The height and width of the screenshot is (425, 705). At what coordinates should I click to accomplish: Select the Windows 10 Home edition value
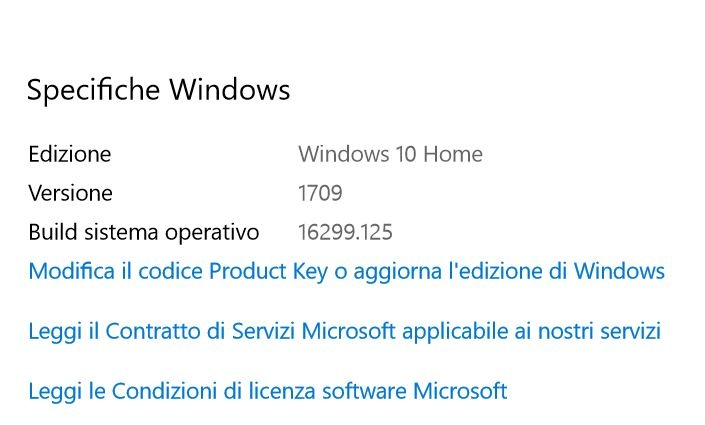pyautogui.click(x=390, y=154)
